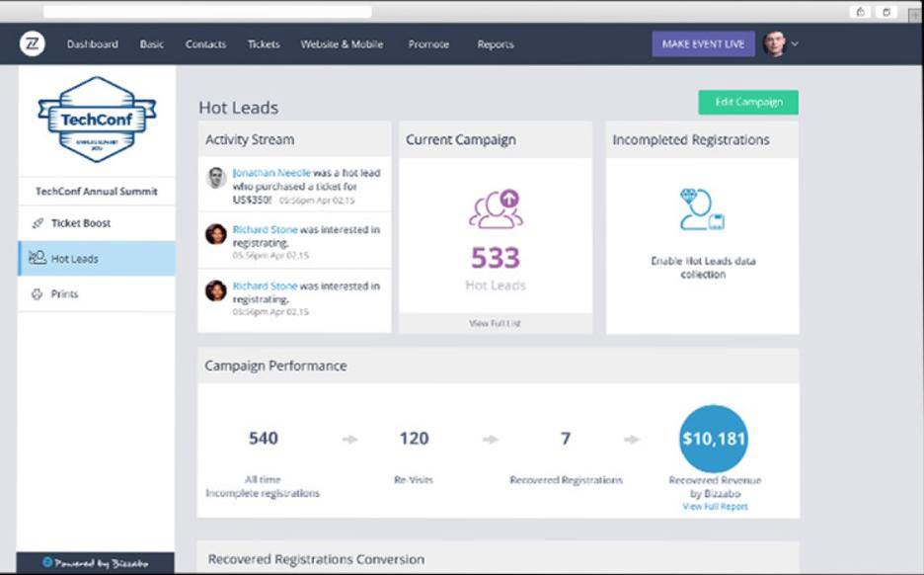
Task: Click the user profile avatar
Action: click(774, 43)
